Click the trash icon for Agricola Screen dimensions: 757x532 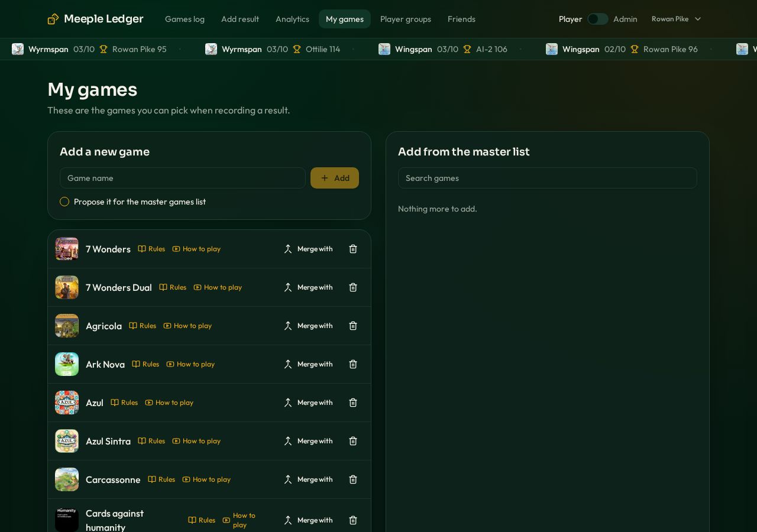pyautogui.click(x=353, y=326)
